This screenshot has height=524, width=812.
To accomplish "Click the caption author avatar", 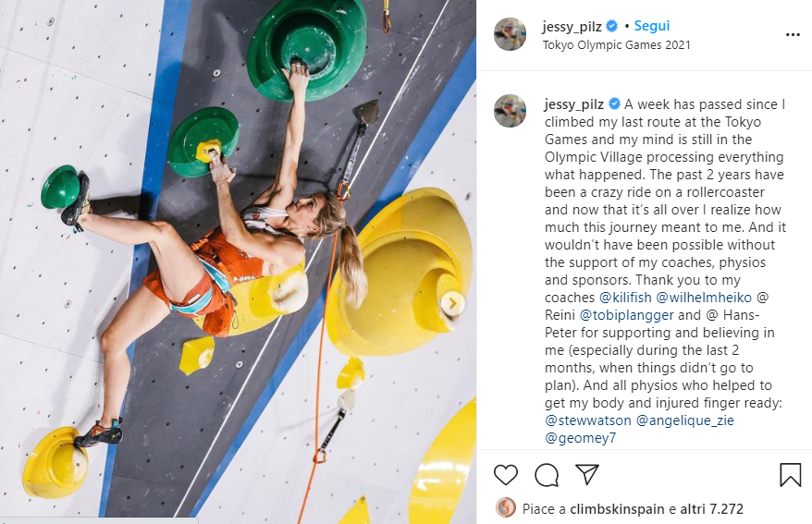I will coord(511,111).
